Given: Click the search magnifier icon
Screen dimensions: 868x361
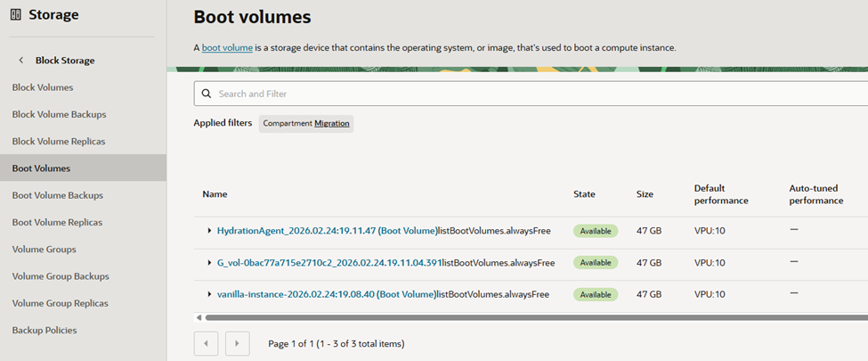Looking at the screenshot, I should [207, 94].
